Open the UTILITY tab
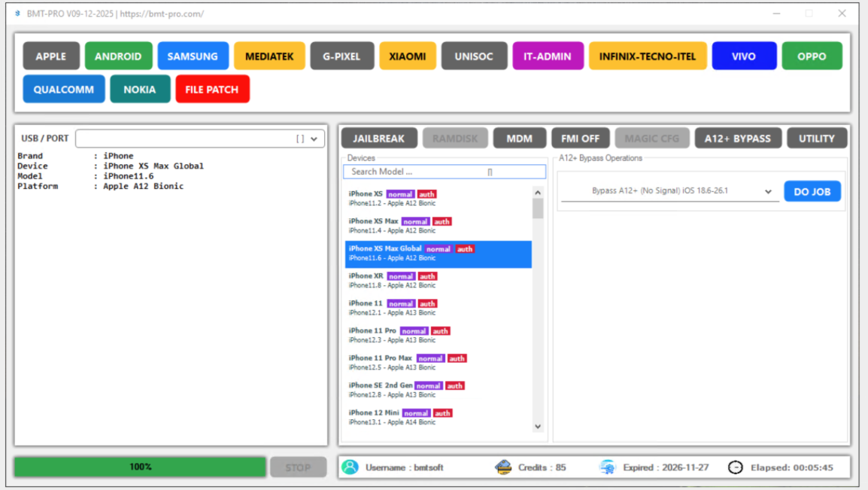The image size is (868, 490). 817,138
